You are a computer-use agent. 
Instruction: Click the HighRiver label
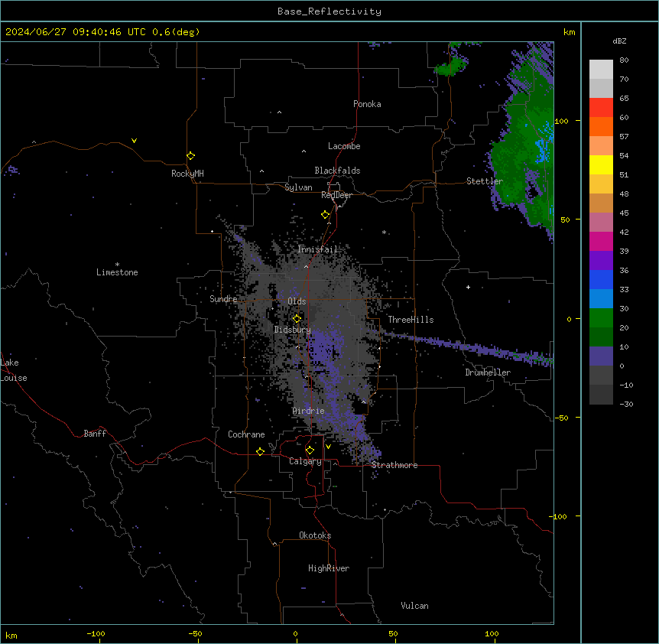tap(329, 568)
